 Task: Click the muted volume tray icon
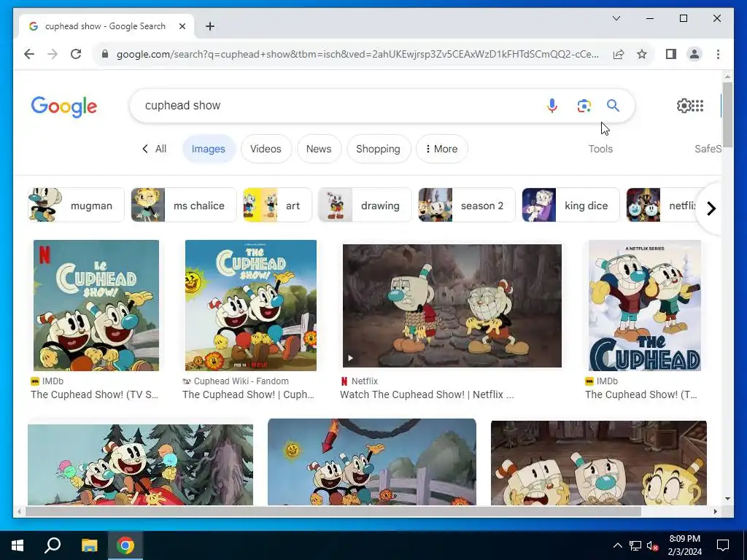point(652,545)
